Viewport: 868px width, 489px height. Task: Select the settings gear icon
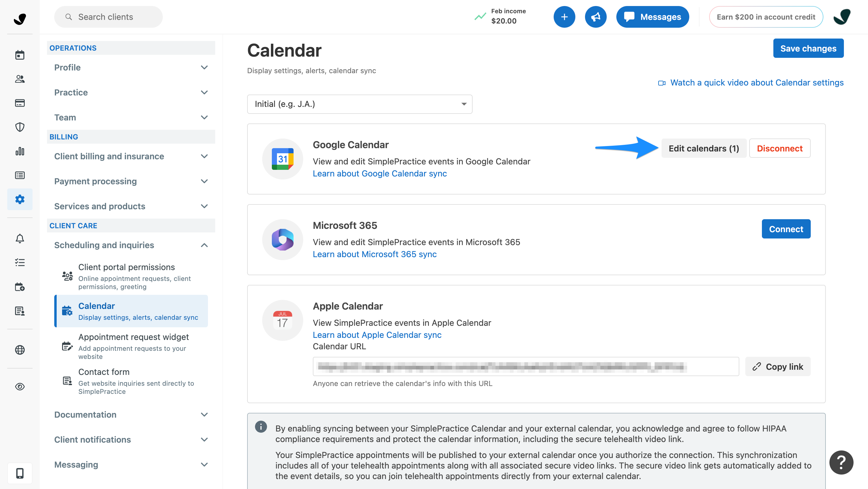(x=20, y=199)
